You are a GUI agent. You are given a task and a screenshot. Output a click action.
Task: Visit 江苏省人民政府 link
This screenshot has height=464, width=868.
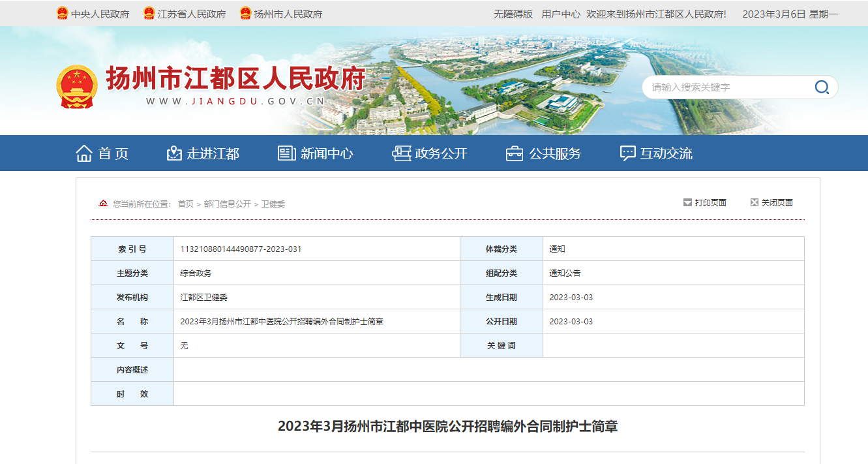(x=192, y=14)
